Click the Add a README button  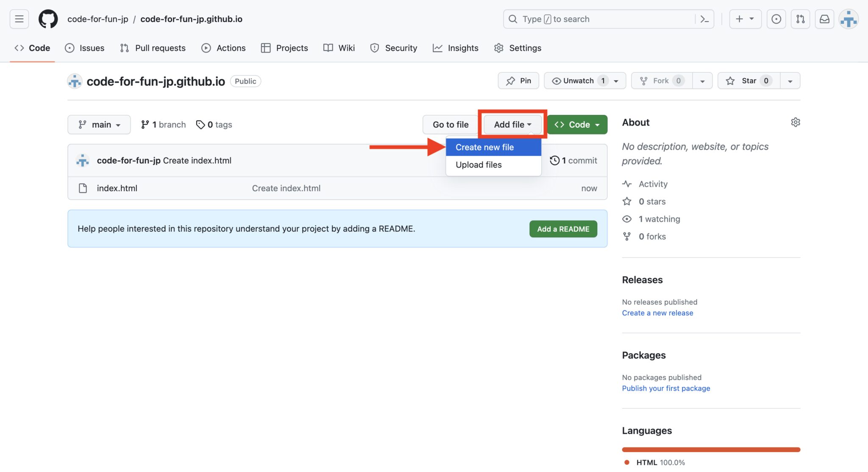tap(563, 229)
